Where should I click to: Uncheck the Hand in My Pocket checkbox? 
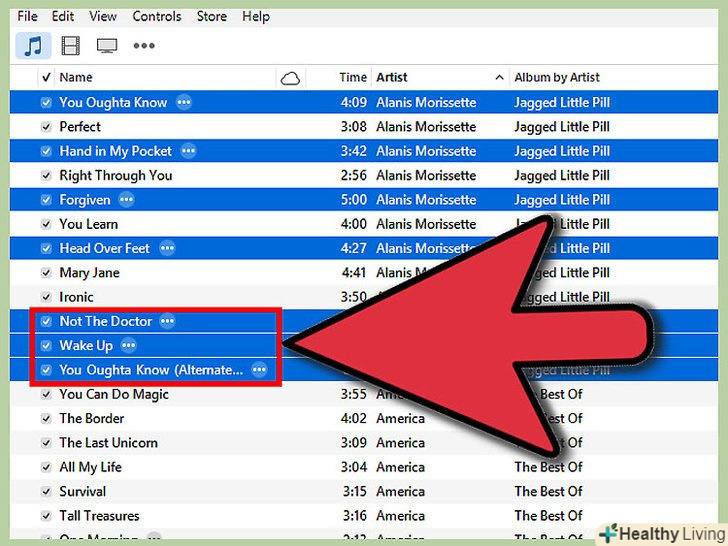(x=46, y=151)
